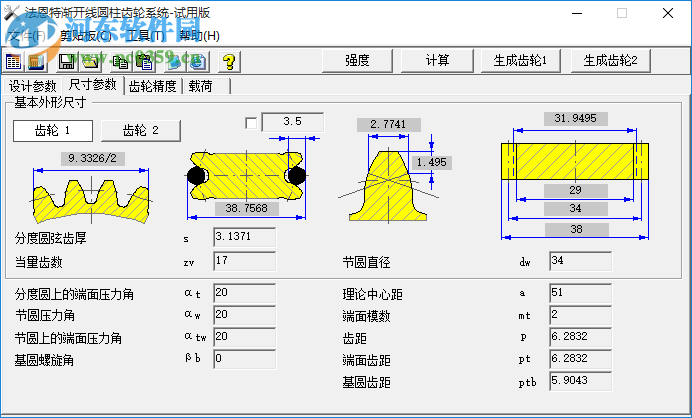The width and height of the screenshot is (692, 418).
Task: Click the 当量齿数 zv input field
Action: (x=244, y=262)
